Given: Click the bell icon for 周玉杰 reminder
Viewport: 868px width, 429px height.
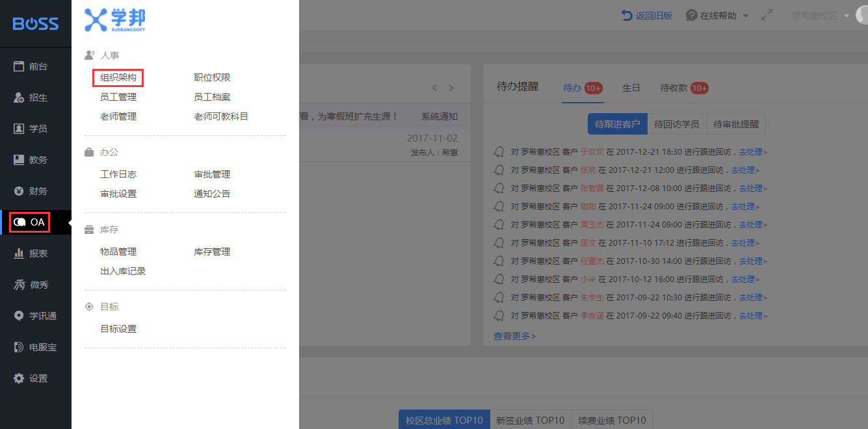Looking at the screenshot, I should click(x=499, y=225).
